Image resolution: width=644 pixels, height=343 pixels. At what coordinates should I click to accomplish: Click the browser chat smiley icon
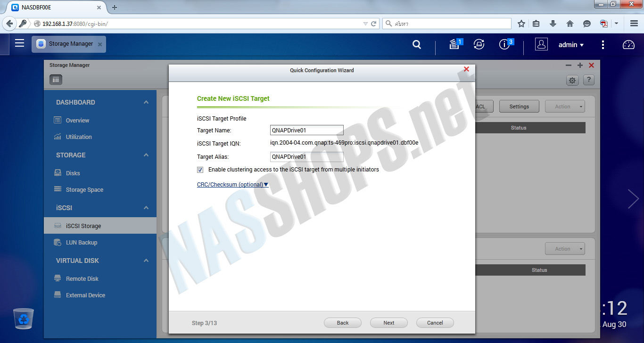(x=587, y=24)
